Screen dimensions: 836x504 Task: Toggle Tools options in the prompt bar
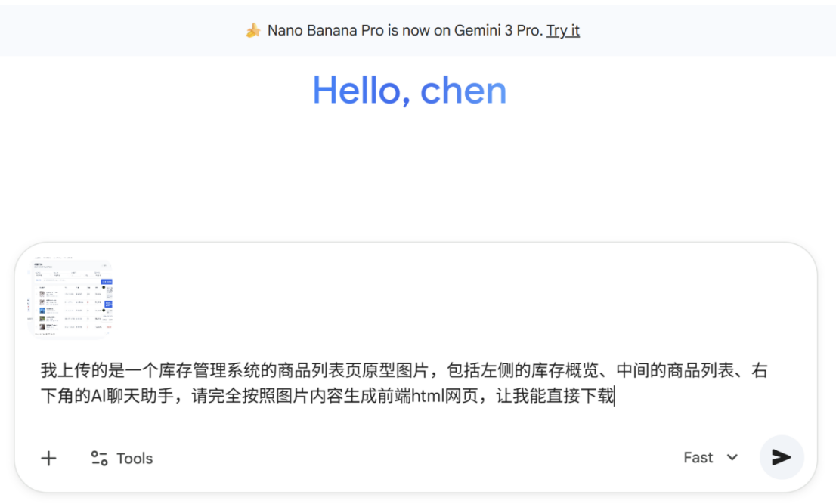tap(120, 457)
